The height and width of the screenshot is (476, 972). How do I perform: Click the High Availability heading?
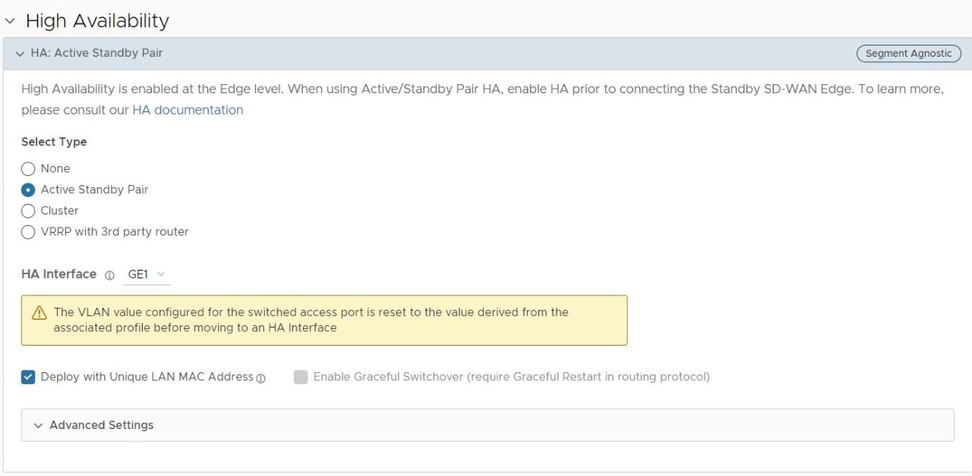point(97,21)
